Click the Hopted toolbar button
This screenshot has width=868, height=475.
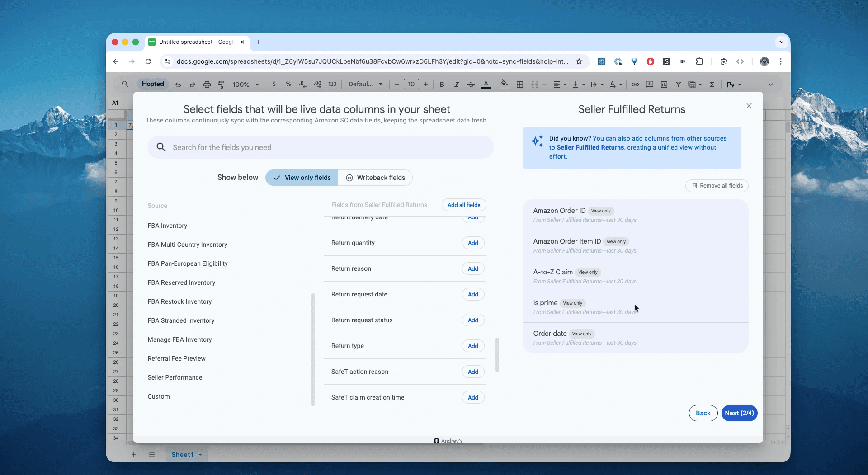(153, 84)
